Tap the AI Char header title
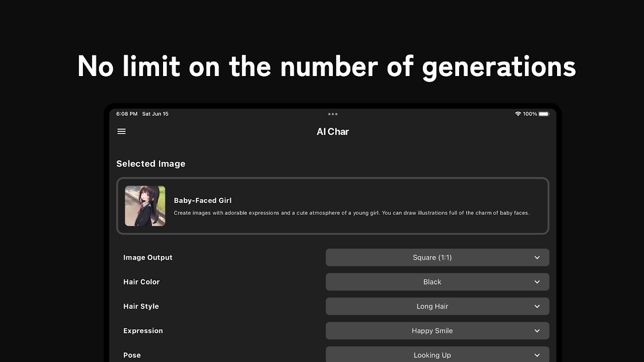The width and height of the screenshot is (644, 362). (332, 132)
